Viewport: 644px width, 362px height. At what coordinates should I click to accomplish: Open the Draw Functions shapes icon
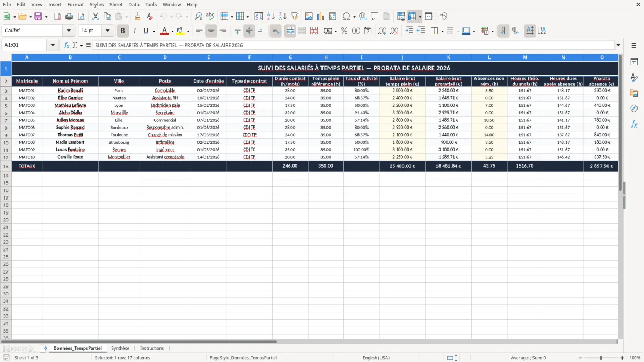point(443,17)
